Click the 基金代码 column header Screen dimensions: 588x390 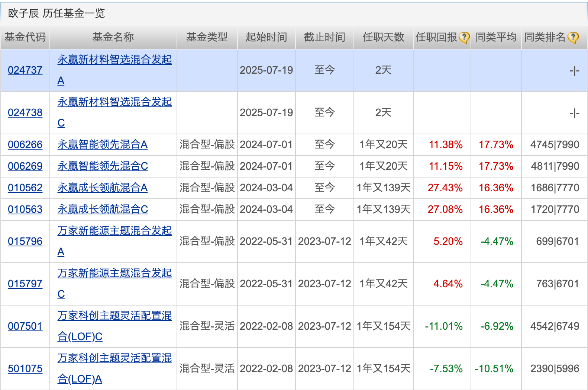(25, 37)
